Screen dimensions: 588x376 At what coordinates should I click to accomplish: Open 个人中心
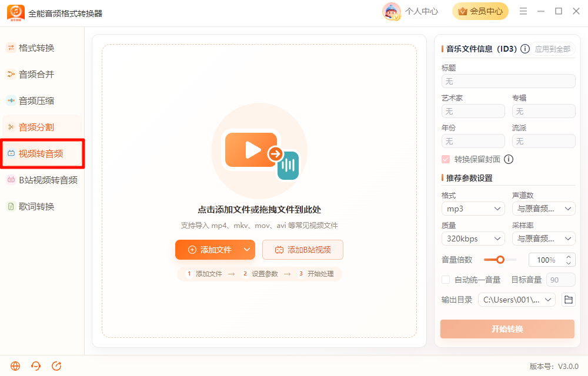click(x=422, y=11)
